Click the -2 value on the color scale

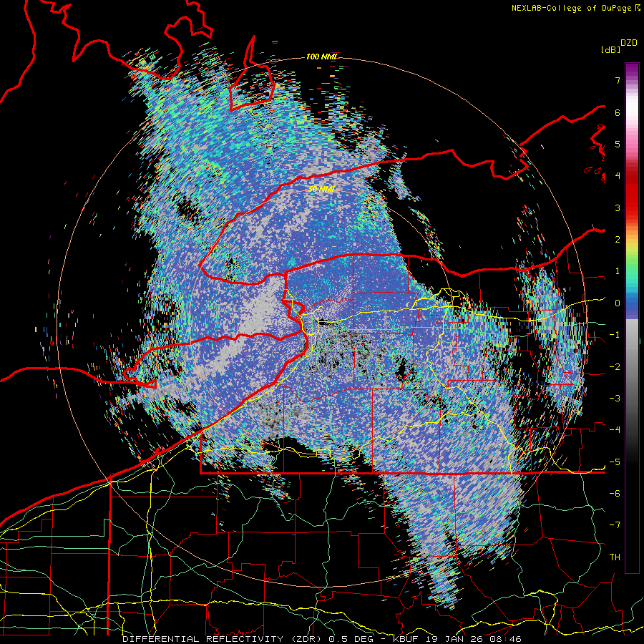[x=615, y=366]
